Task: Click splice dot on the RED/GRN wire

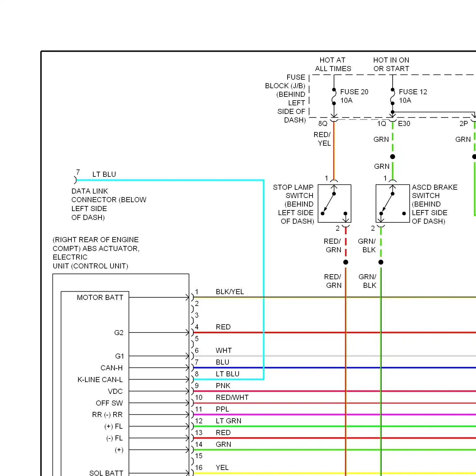Action: pyautogui.click(x=346, y=262)
